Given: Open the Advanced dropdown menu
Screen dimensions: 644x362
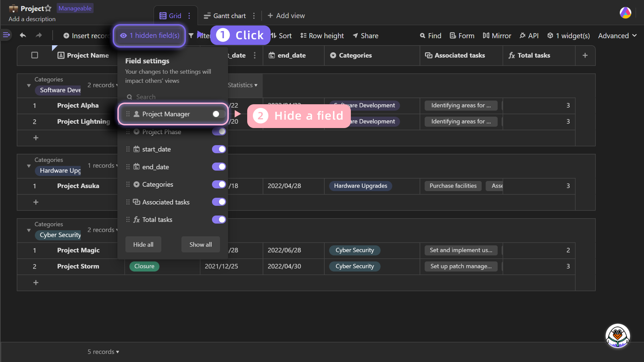Looking at the screenshot, I should [x=617, y=36].
